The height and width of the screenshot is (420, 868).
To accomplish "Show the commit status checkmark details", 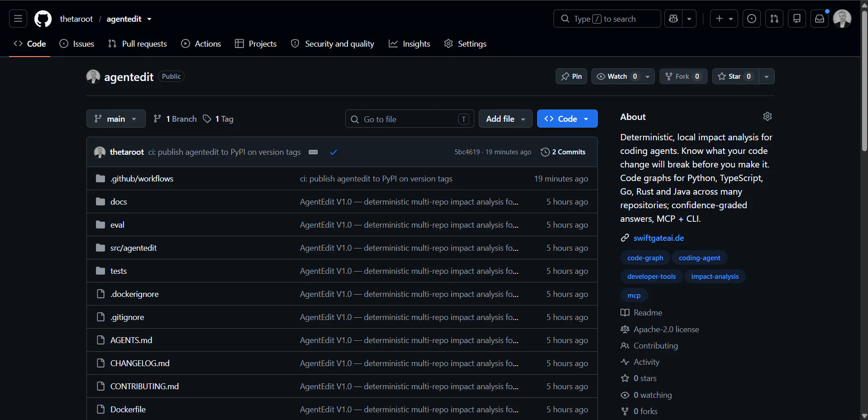I will pos(334,152).
